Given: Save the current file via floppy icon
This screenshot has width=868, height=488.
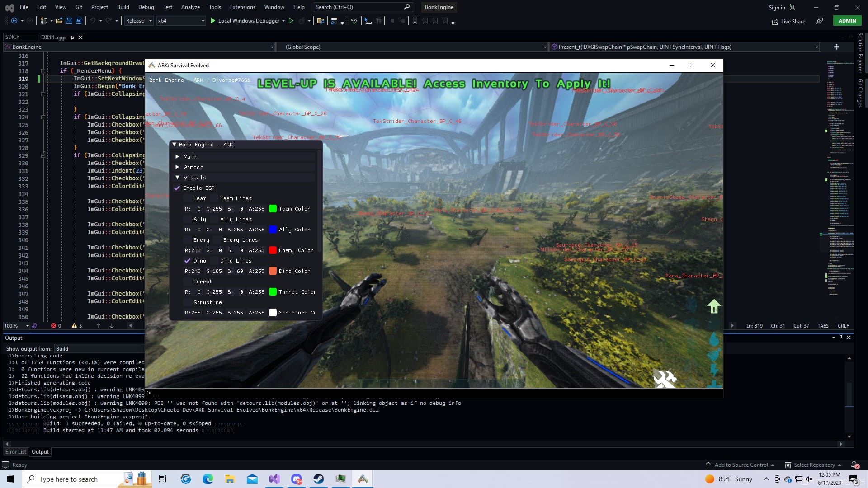Looking at the screenshot, I should click(69, 21).
